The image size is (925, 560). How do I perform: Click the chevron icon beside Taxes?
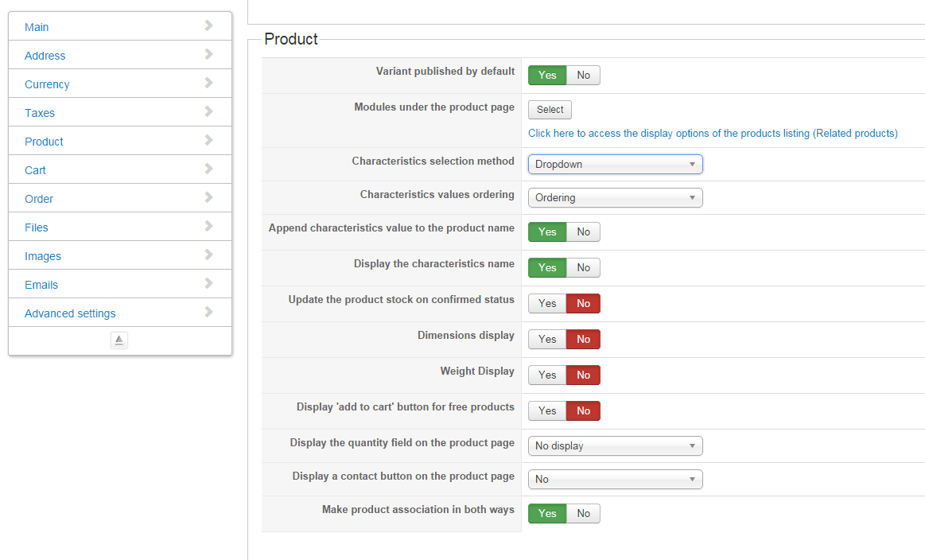[x=209, y=111]
